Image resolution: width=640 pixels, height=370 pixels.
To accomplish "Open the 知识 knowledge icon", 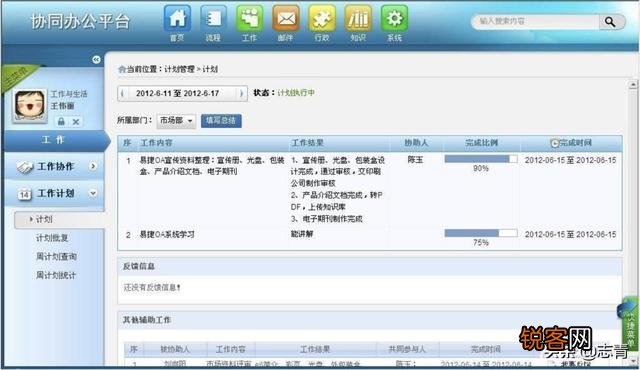I will click(x=358, y=19).
